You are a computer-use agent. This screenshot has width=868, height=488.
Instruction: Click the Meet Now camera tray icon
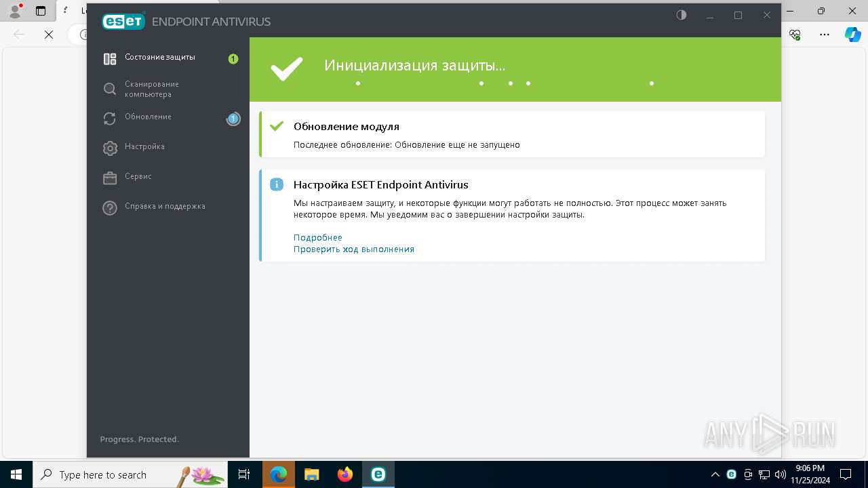(x=748, y=474)
